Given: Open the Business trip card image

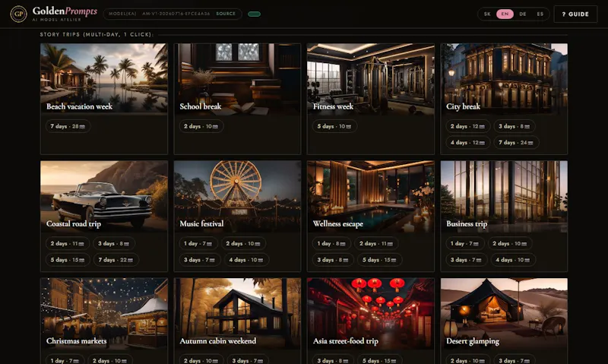Looking at the screenshot, I should (x=504, y=196).
